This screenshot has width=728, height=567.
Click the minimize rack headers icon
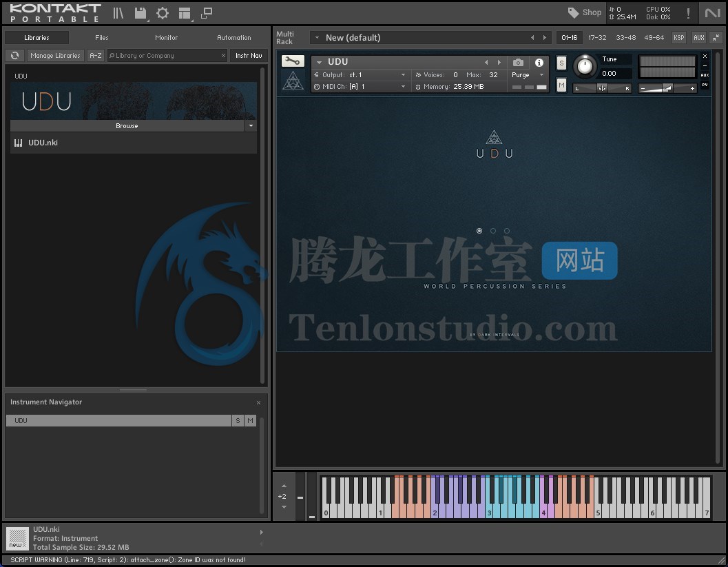coord(716,38)
